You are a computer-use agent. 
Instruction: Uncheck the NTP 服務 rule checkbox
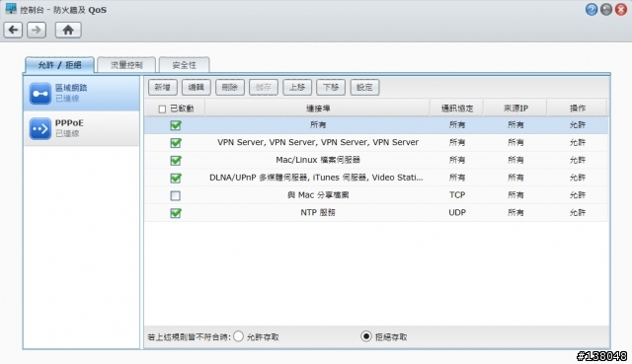point(176,213)
